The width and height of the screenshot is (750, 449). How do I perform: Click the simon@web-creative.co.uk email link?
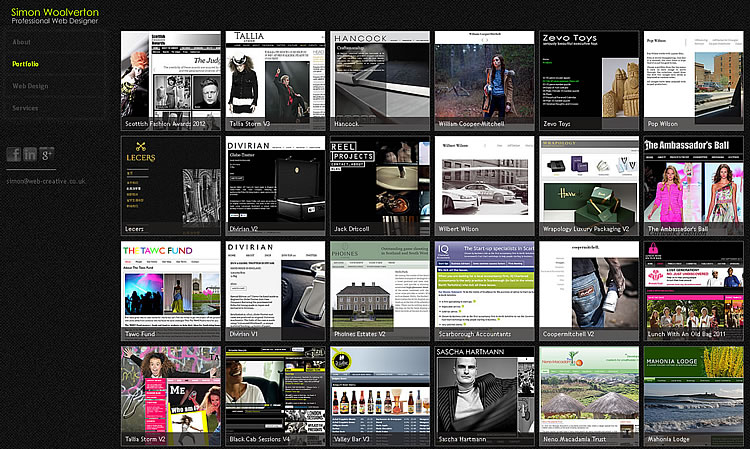point(46,181)
